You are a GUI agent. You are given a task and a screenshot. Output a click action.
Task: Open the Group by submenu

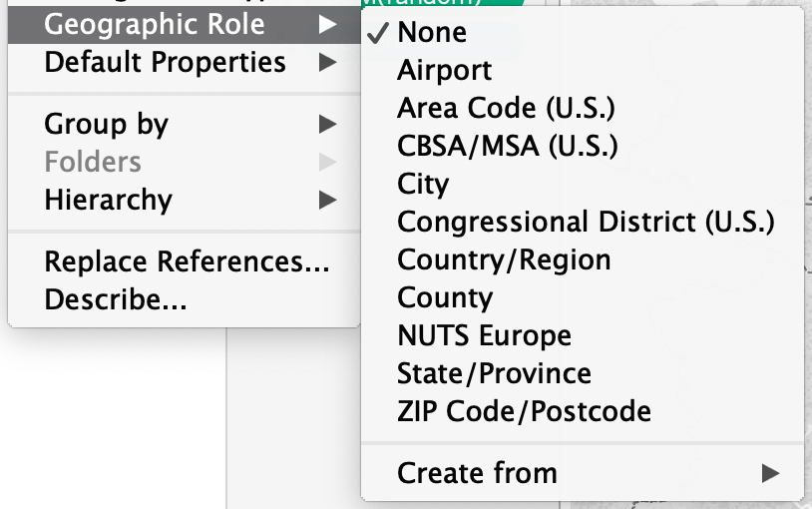click(107, 124)
